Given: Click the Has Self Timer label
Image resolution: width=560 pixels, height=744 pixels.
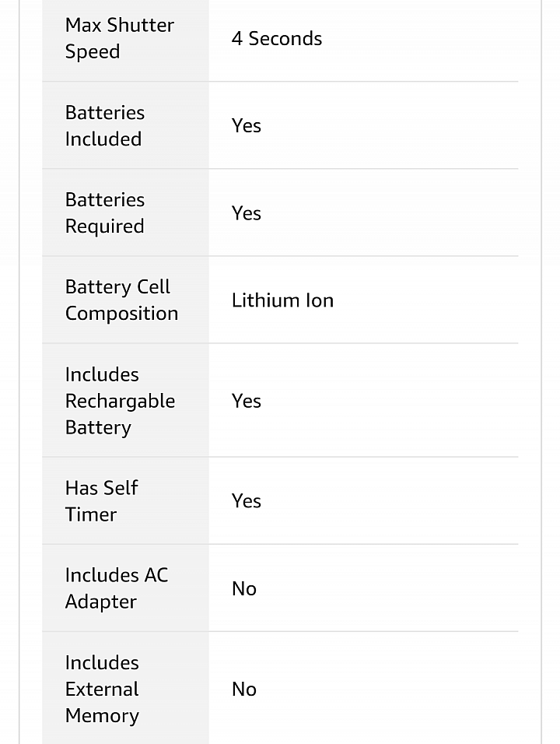Looking at the screenshot, I should click(101, 501).
